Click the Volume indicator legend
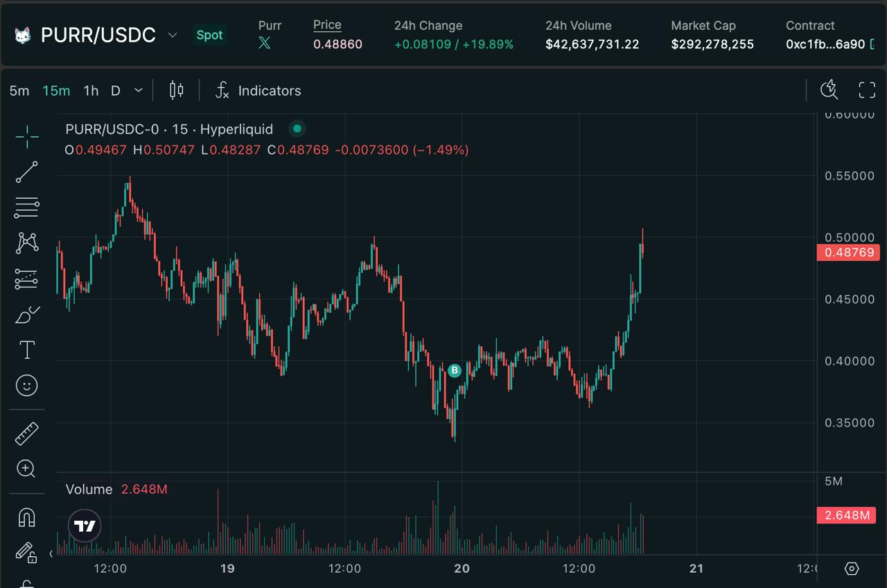The height and width of the screenshot is (588, 887). coord(89,489)
